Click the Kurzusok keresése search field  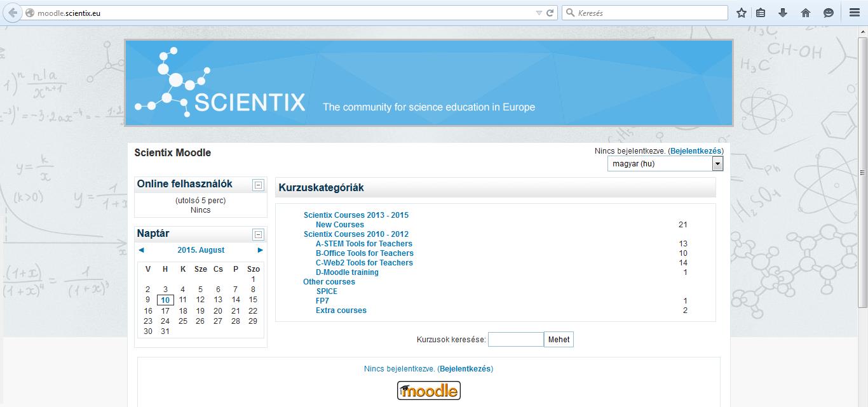pyautogui.click(x=516, y=340)
